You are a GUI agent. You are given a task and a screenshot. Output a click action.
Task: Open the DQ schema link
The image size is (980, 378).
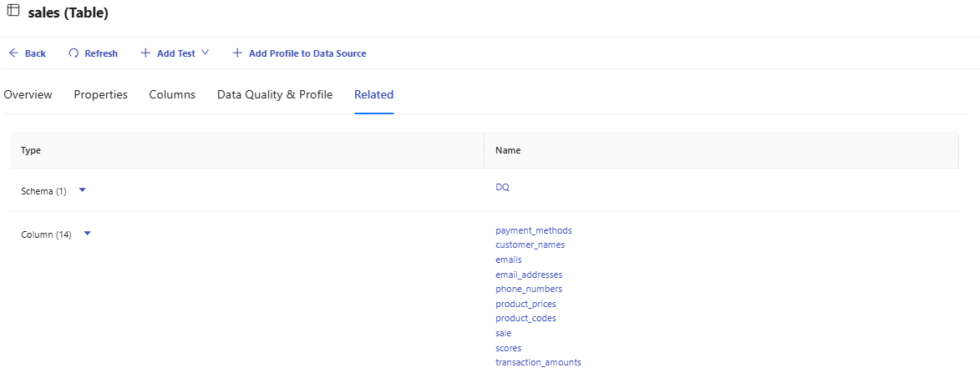point(502,187)
